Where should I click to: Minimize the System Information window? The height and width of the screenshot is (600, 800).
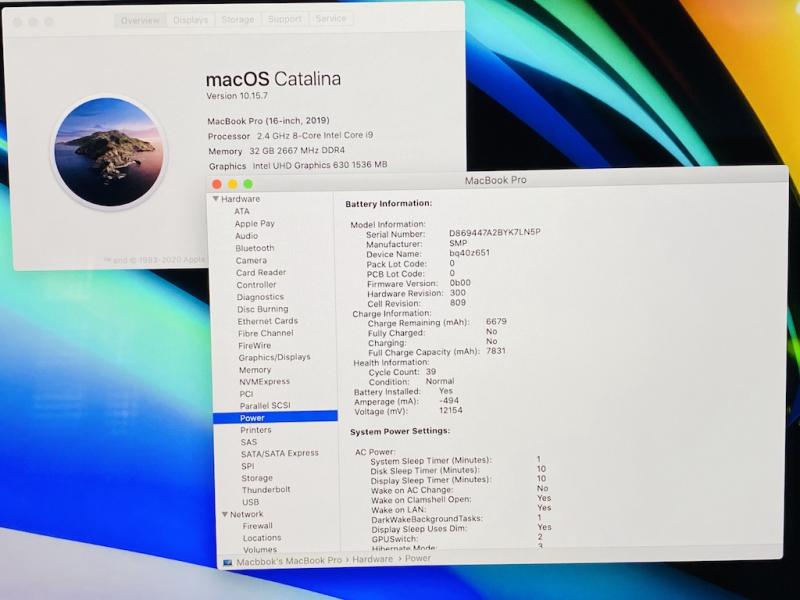(233, 184)
